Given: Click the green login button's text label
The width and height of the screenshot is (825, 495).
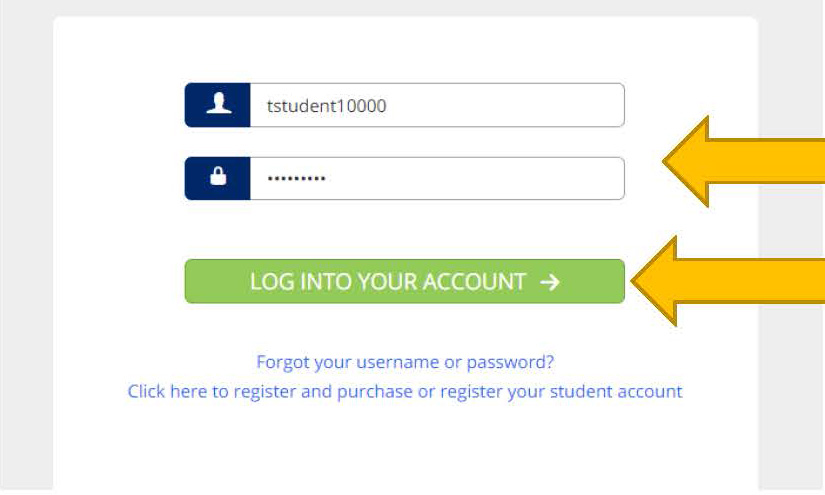Looking at the screenshot, I should click(388, 282).
